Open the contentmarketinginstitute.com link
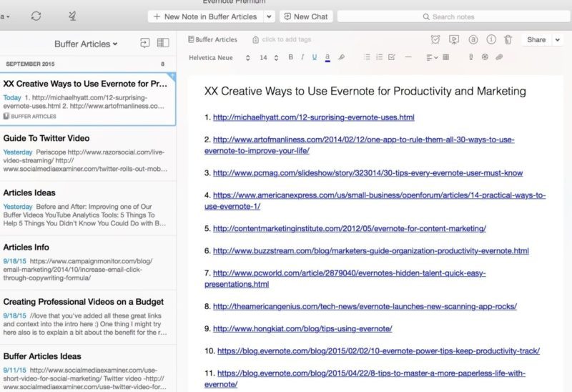 (350, 228)
